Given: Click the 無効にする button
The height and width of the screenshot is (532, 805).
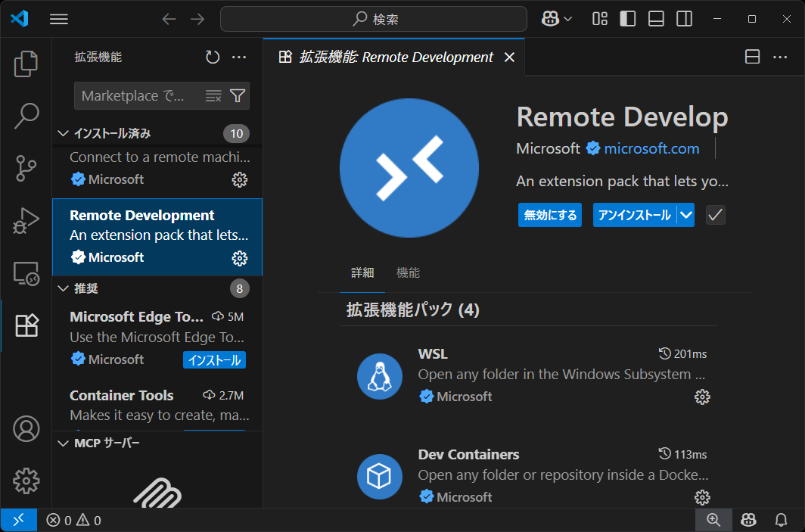Looking at the screenshot, I should tap(550, 215).
